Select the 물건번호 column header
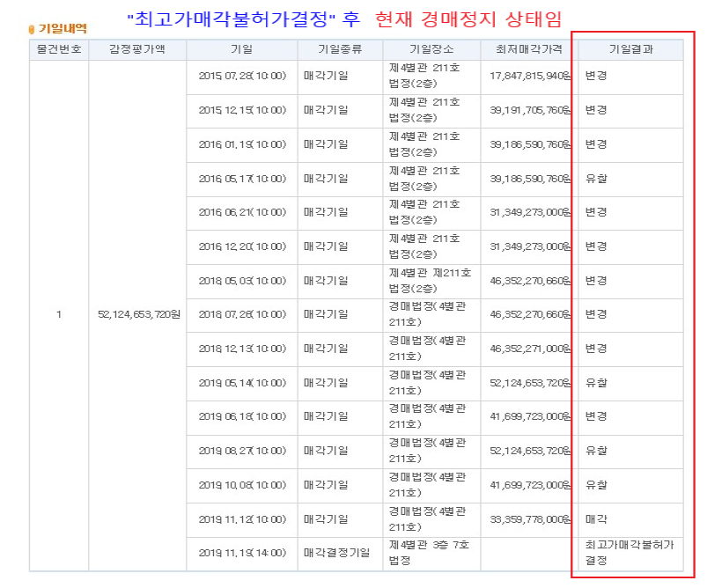 tap(59, 49)
